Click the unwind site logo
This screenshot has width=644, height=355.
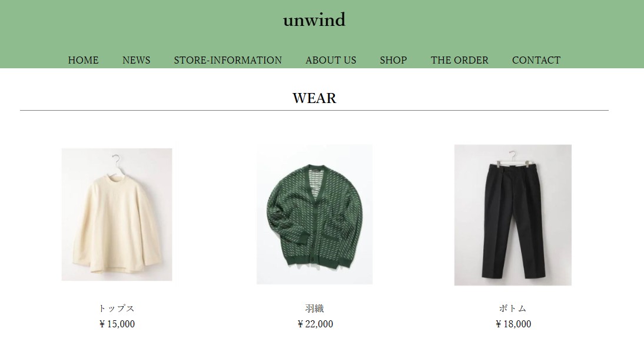pyautogui.click(x=314, y=20)
